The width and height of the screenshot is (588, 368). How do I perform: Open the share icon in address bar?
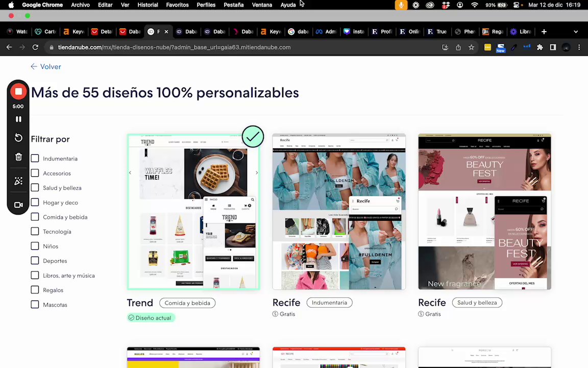(458, 48)
